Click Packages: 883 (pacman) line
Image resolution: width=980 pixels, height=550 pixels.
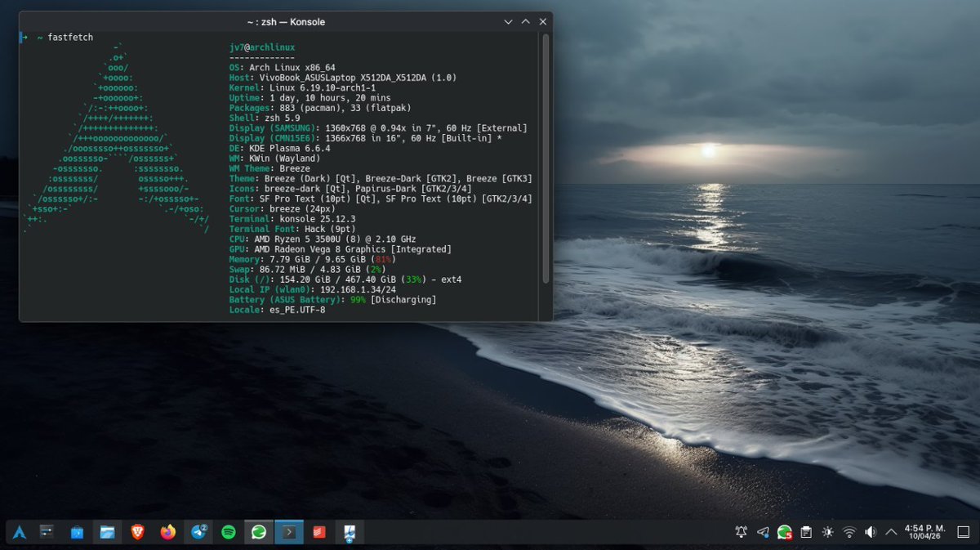pyautogui.click(x=320, y=108)
